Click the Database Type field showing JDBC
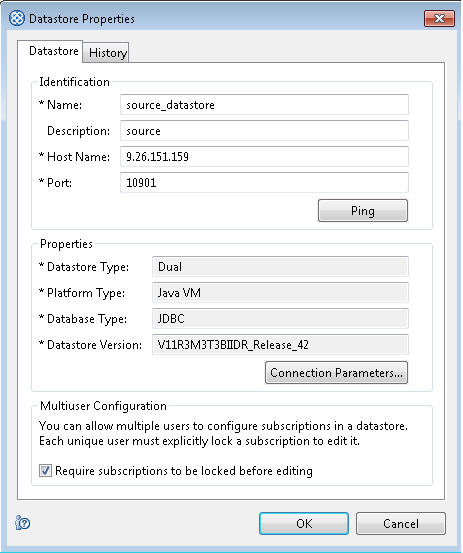 280,319
